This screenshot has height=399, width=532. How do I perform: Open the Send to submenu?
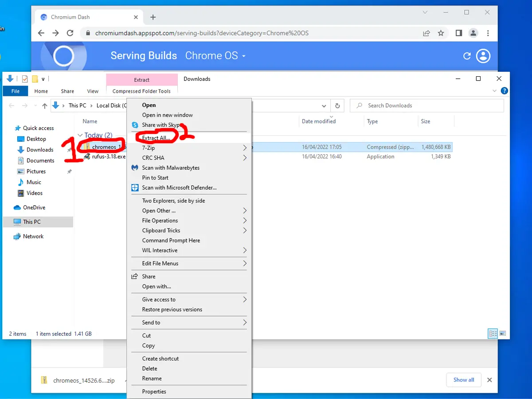189,322
